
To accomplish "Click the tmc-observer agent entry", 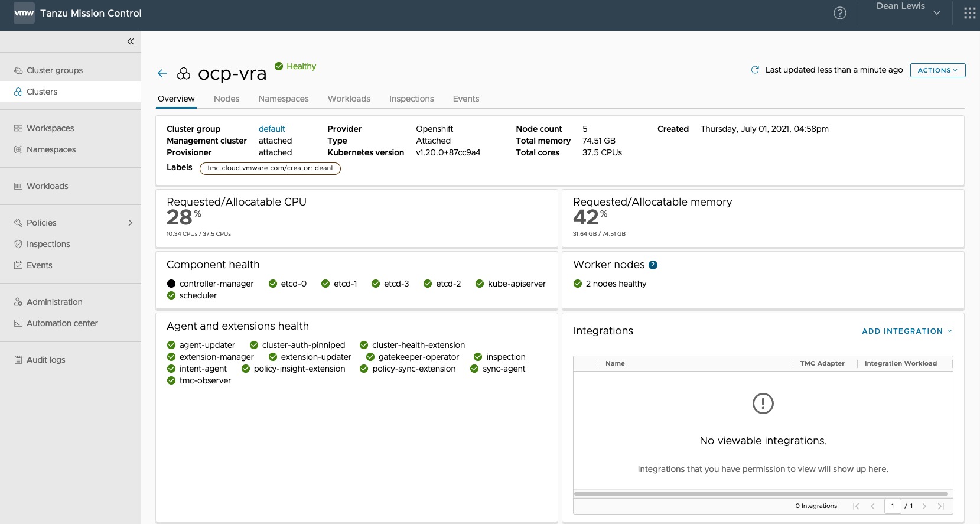I will pos(199,380).
